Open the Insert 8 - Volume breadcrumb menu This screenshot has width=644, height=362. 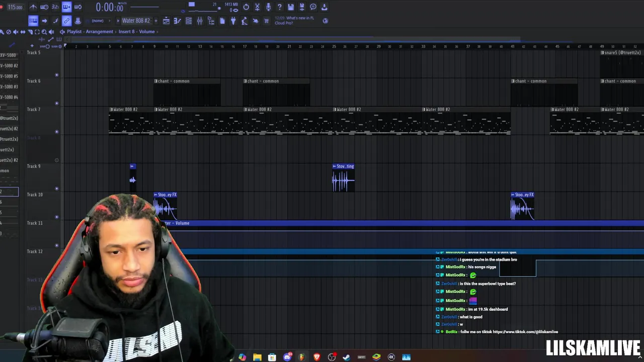[x=136, y=32]
